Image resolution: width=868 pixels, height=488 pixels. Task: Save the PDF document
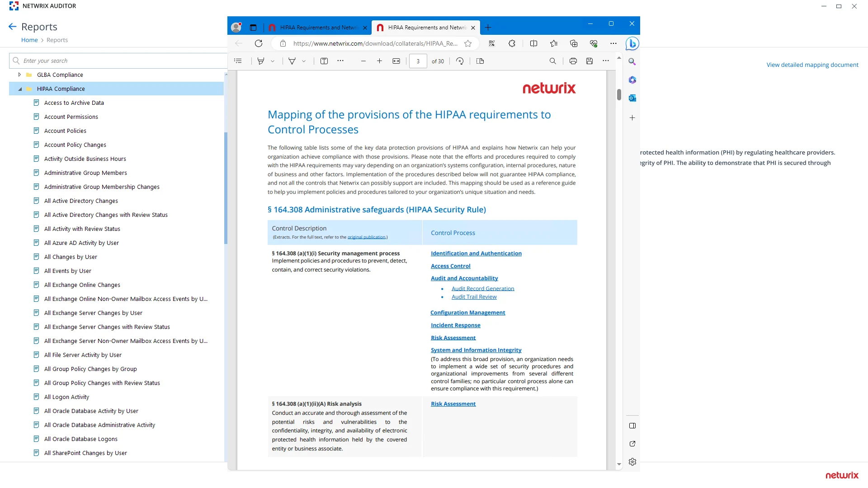coord(590,61)
